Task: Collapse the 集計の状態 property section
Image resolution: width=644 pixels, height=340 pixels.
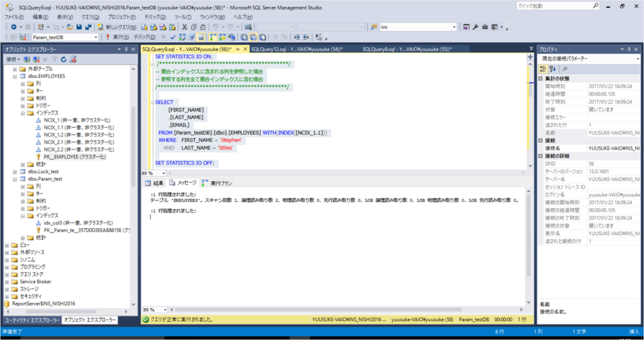Action: tap(540, 79)
